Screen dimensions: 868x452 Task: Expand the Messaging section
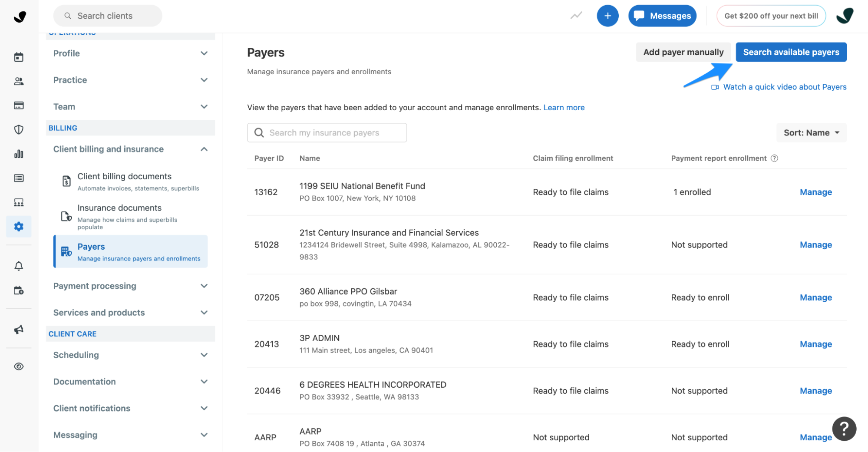click(x=130, y=435)
